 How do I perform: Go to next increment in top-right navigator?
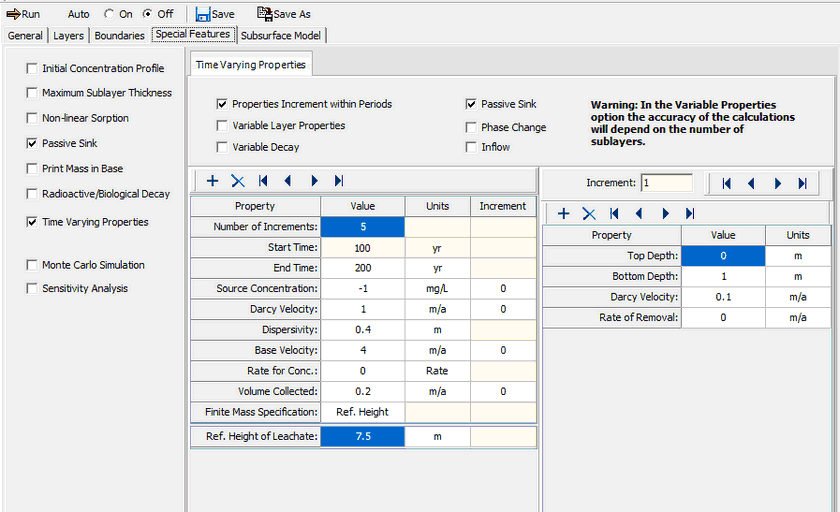(x=776, y=183)
